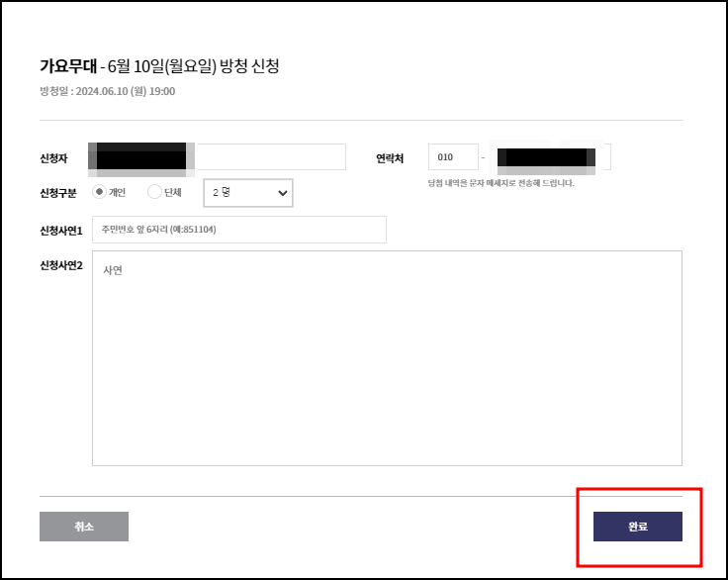Click the 완료 submit button
The width and height of the screenshot is (728, 580).
coord(637,527)
